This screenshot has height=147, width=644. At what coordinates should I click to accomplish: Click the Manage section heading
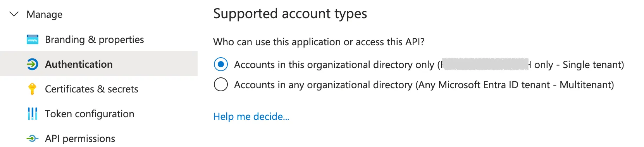(x=45, y=14)
